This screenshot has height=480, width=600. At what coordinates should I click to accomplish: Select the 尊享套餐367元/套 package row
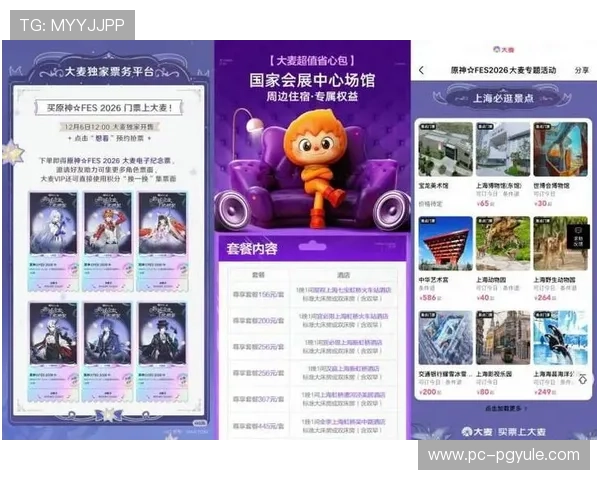(312, 399)
